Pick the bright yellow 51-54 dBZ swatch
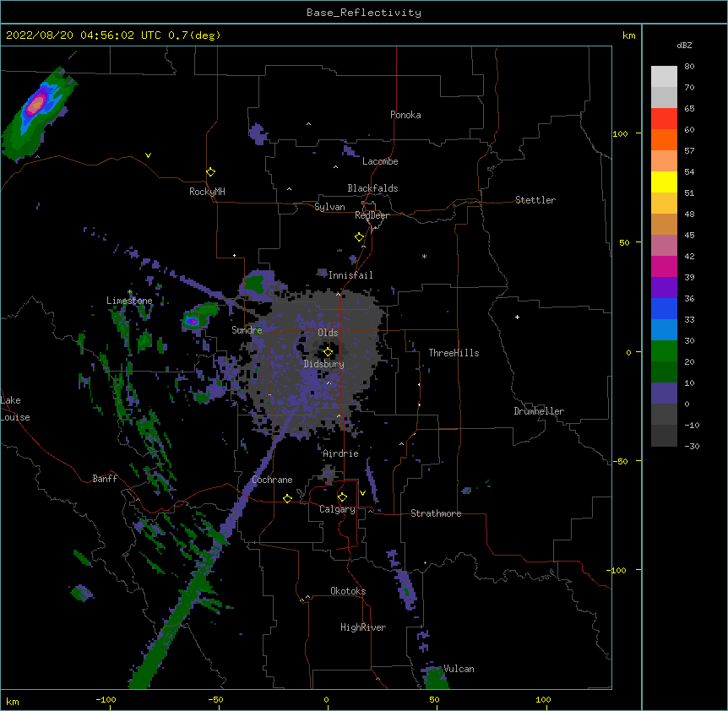The image size is (728, 711). (664, 182)
